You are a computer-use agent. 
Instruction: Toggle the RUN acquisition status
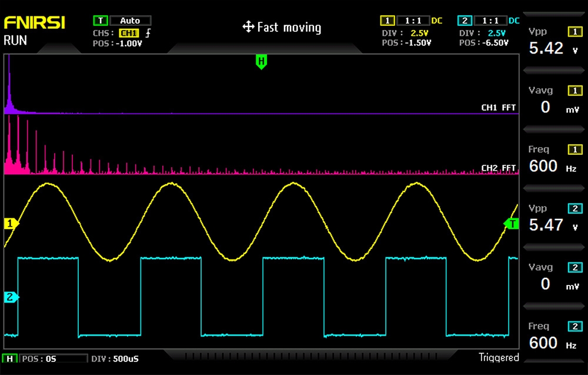pyautogui.click(x=15, y=41)
